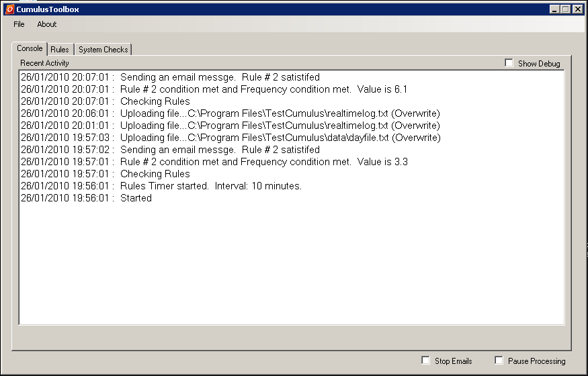Image resolution: width=588 pixels, height=376 pixels.
Task: Click the 19:56:01 Started log entry
Action: click(x=86, y=198)
